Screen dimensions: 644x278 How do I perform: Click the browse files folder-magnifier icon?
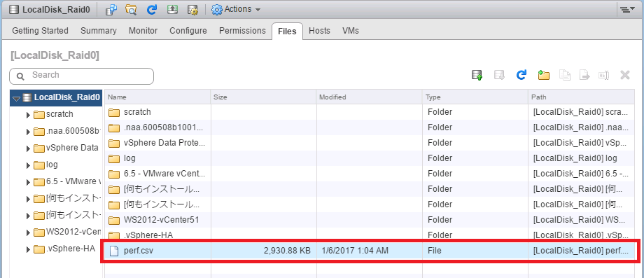[x=131, y=10]
